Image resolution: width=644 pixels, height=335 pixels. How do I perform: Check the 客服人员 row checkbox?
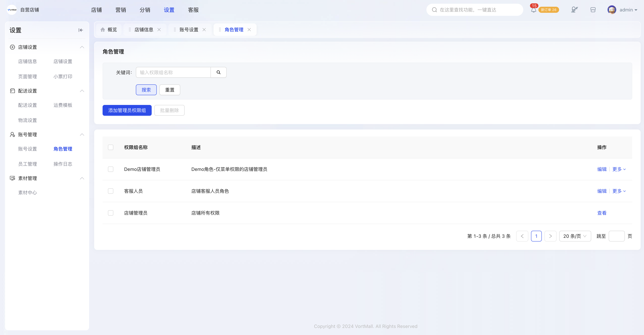[110, 191]
